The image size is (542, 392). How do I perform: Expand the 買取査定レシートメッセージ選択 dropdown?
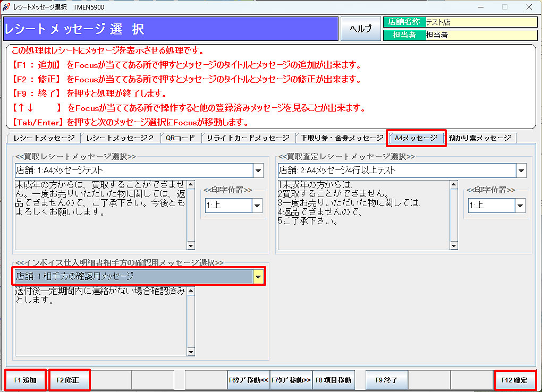[x=520, y=171]
